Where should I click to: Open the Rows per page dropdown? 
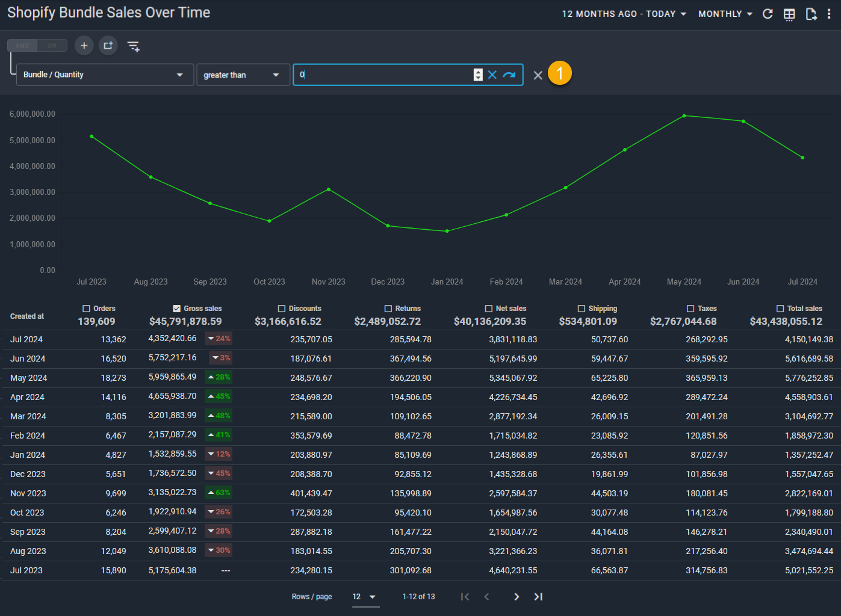[x=365, y=597]
